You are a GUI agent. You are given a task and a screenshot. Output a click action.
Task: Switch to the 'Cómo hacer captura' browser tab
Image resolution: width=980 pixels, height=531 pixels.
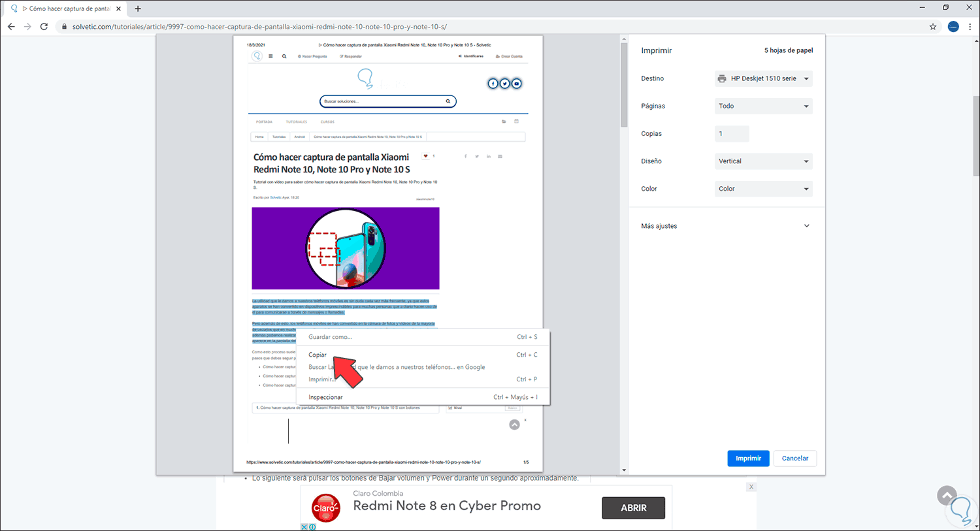tap(65, 9)
